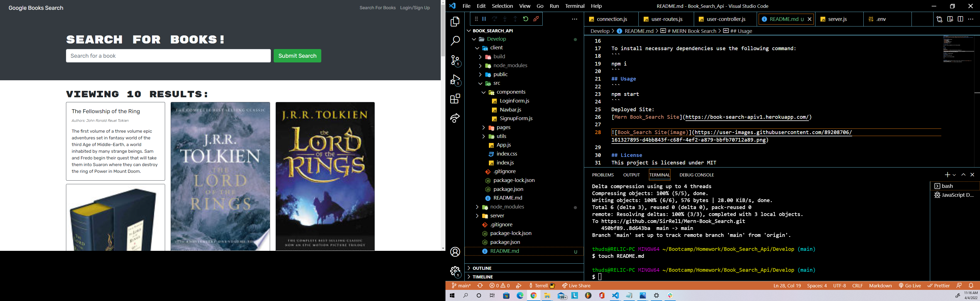
Task: Toggle Go Live server in status bar
Action: (910, 286)
